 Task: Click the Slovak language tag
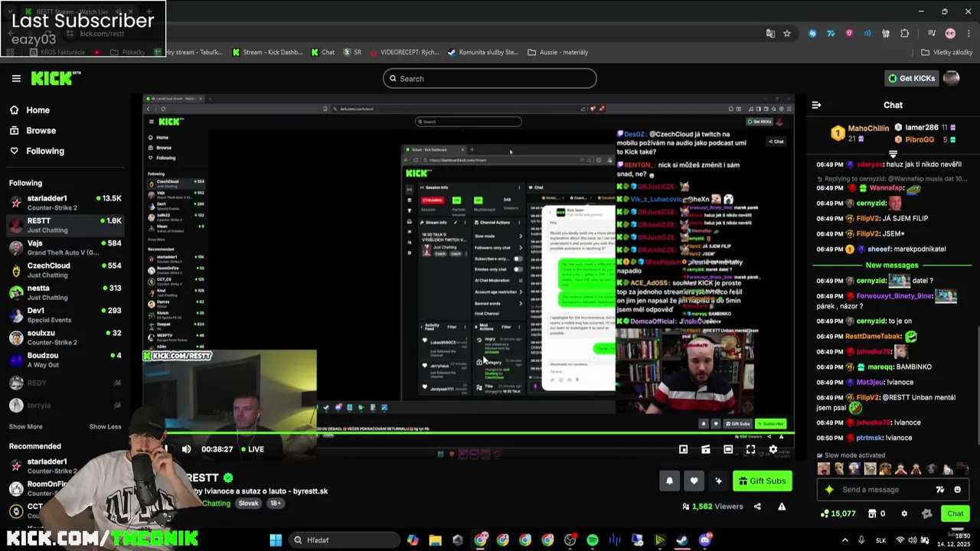(248, 504)
